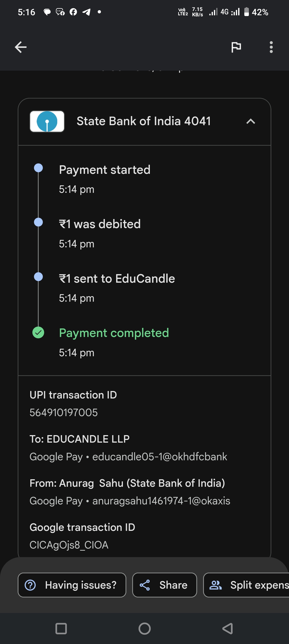The width and height of the screenshot is (289, 644).
Task: Tap the ₹1 was debited timeline dot
Action: [x=38, y=222]
